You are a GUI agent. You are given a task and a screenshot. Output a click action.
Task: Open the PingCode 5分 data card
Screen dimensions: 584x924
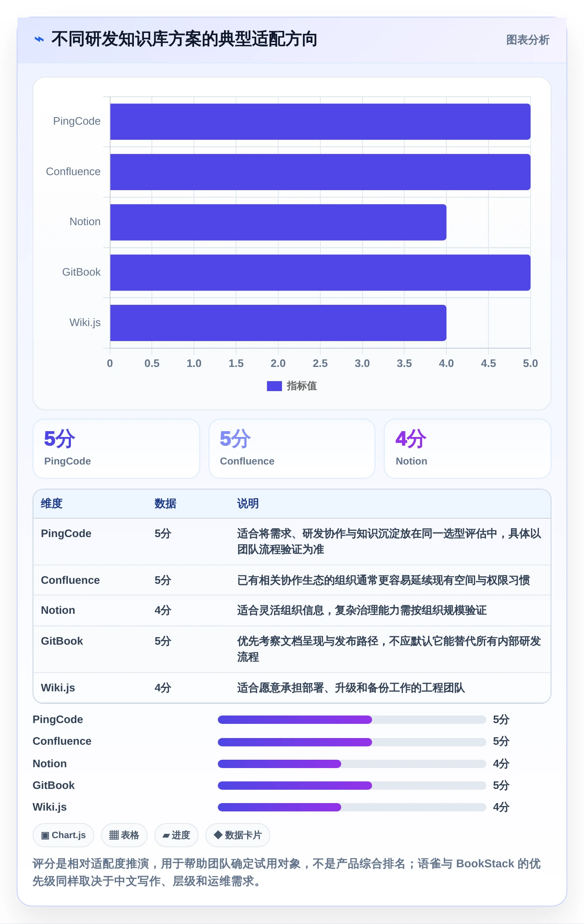pyautogui.click(x=116, y=449)
